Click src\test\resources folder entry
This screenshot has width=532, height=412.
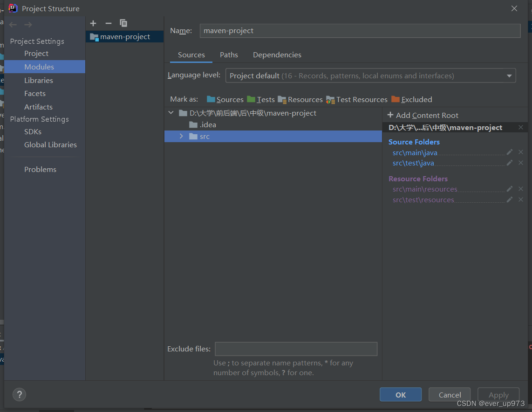pyautogui.click(x=423, y=200)
